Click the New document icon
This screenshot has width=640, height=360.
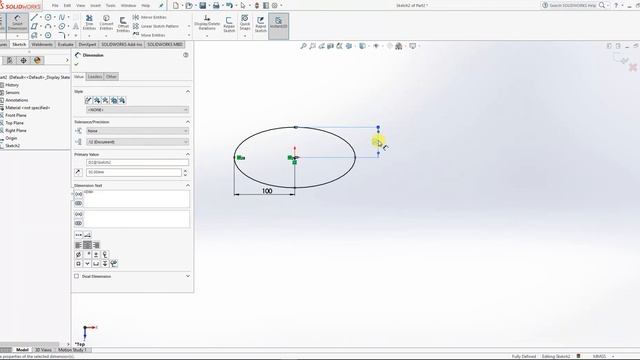176,5
